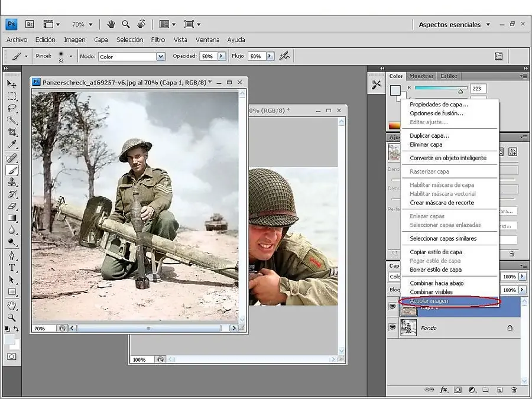This screenshot has height=399, width=532.
Task: Open the Filtro menu
Action: (158, 40)
